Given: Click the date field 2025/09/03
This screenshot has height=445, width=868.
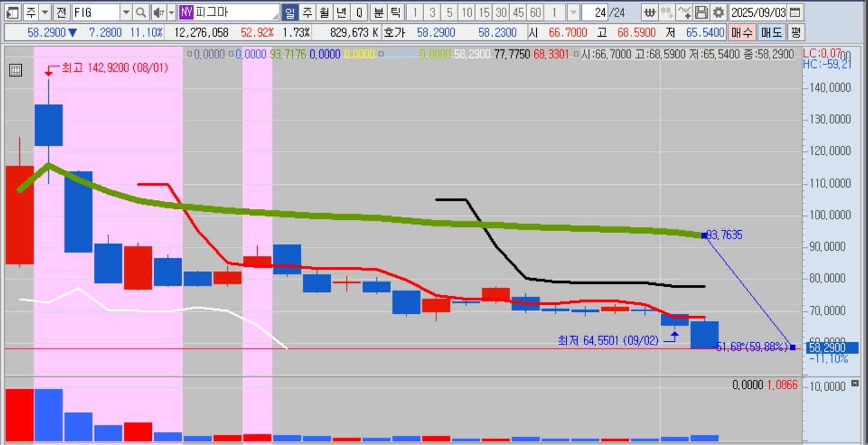Looking at the screenshot, I should 758,12.
